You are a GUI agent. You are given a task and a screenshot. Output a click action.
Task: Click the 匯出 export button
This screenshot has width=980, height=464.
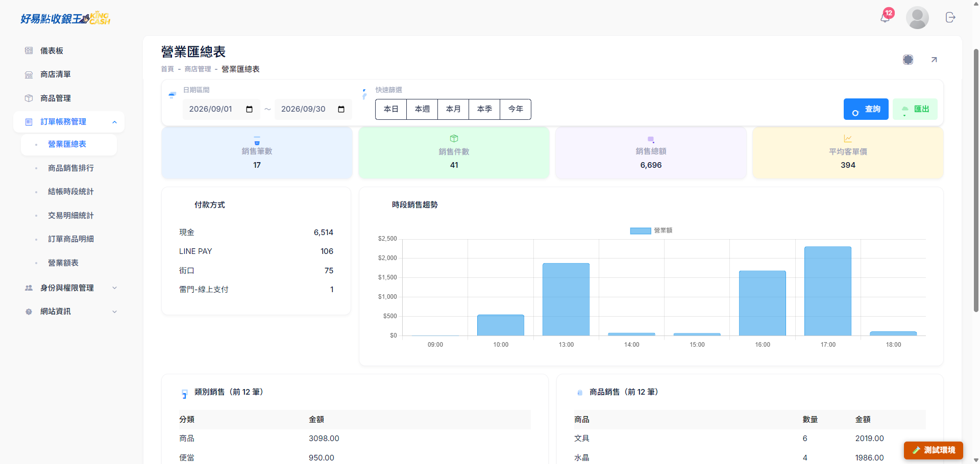(x=915, y=109)
